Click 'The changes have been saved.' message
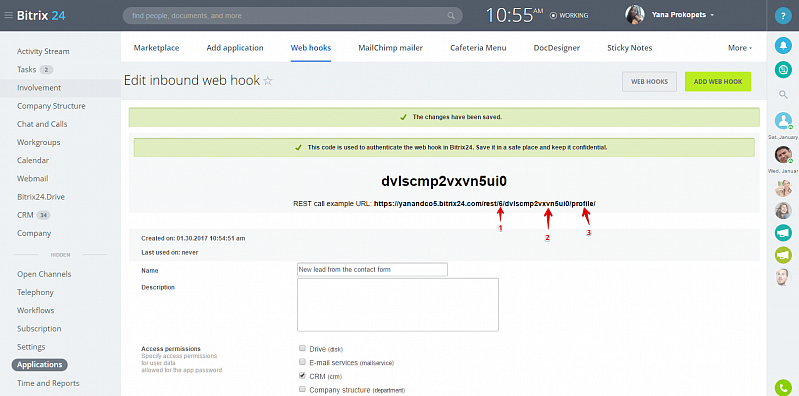Viewport: 799px width, 396px height. [x=457, y=117]
